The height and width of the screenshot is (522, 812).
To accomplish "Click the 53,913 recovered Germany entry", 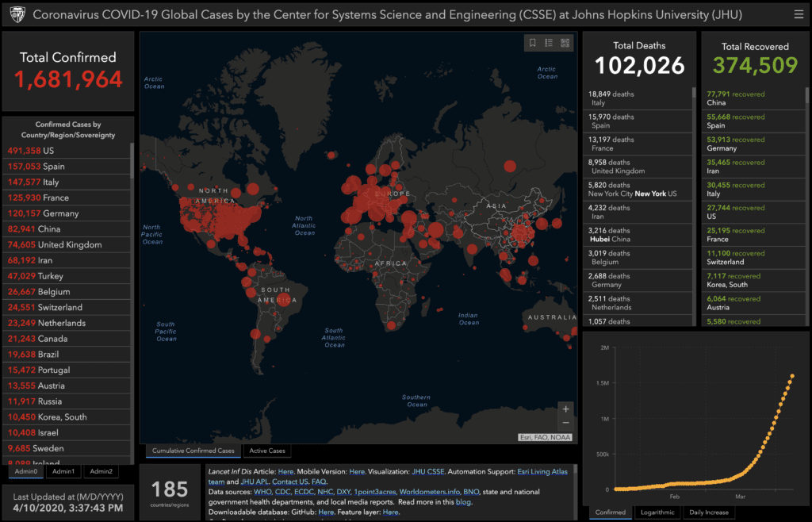I will (753, 144).
